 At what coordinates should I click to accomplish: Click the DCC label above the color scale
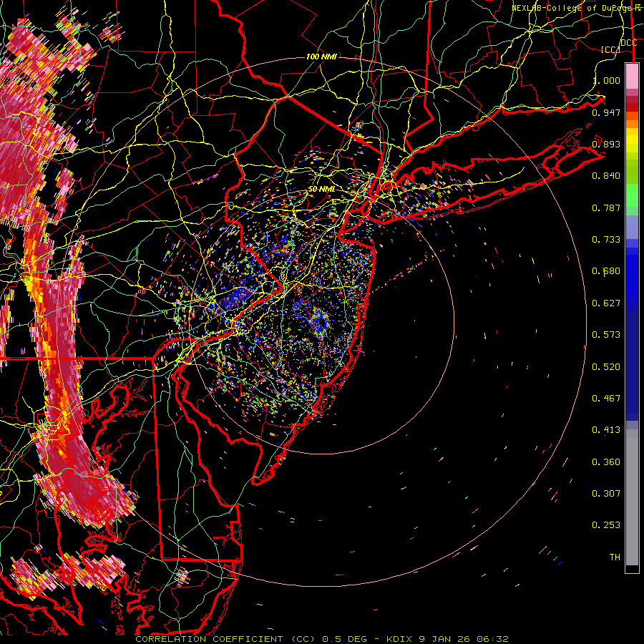tap(628, 42)
